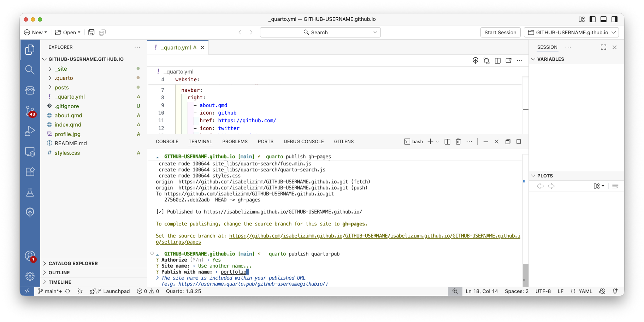Screen dimensions: 644x322
Task: Open index.qmd in the explorer
Action: coord(68,125)
